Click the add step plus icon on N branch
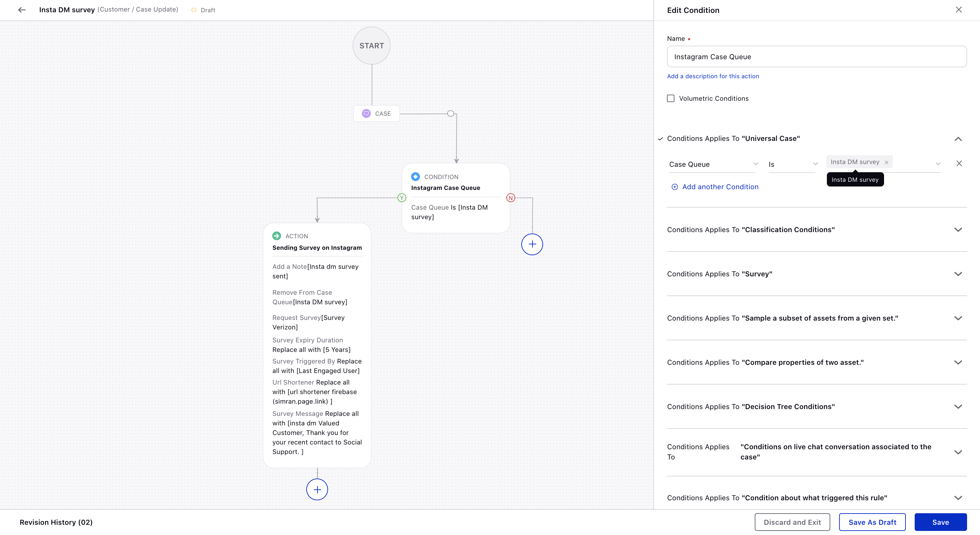Viewport: 980px width, 535px height. click(532, 244)
